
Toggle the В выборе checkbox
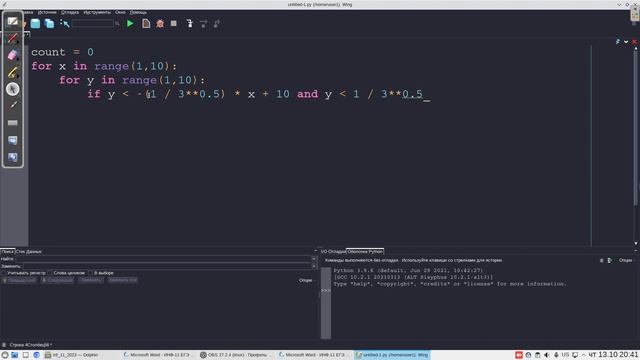(91, 273)
